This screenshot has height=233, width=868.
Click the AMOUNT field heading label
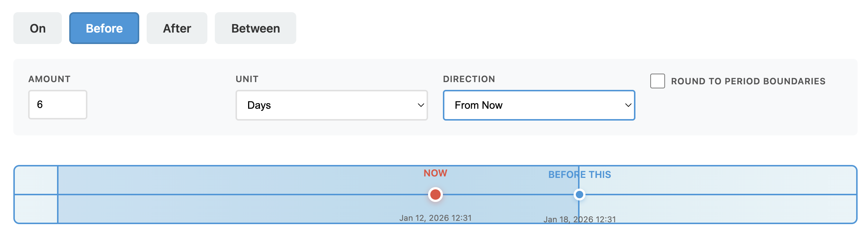pos(50,79)
